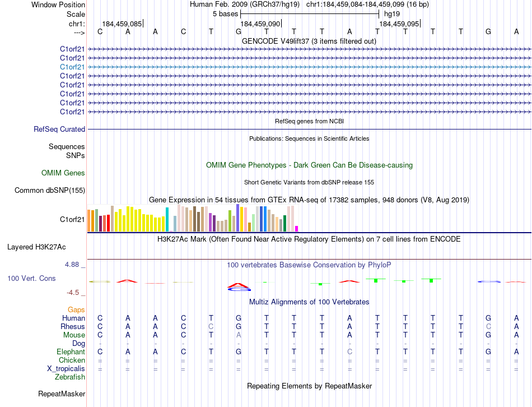Viewport: 532px width, 407px height.
Task: Click the Sequences SNPs track label
Action: point(67,151)
